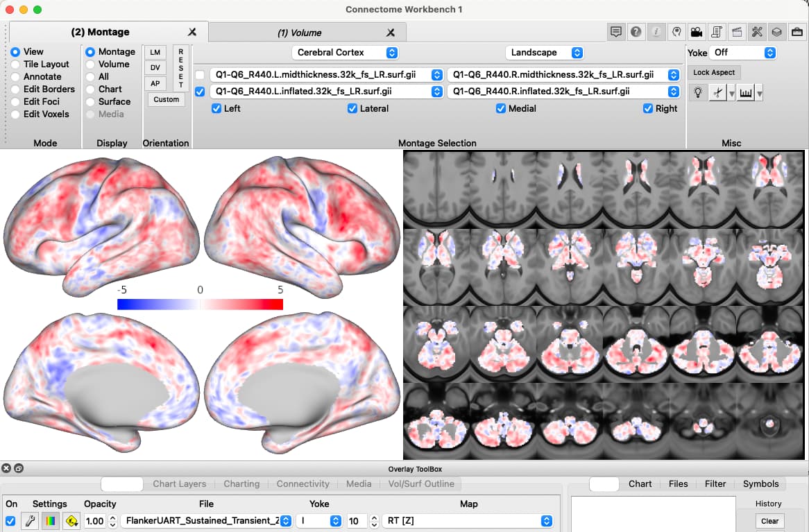Open the Charting tab

click(241, 483)
